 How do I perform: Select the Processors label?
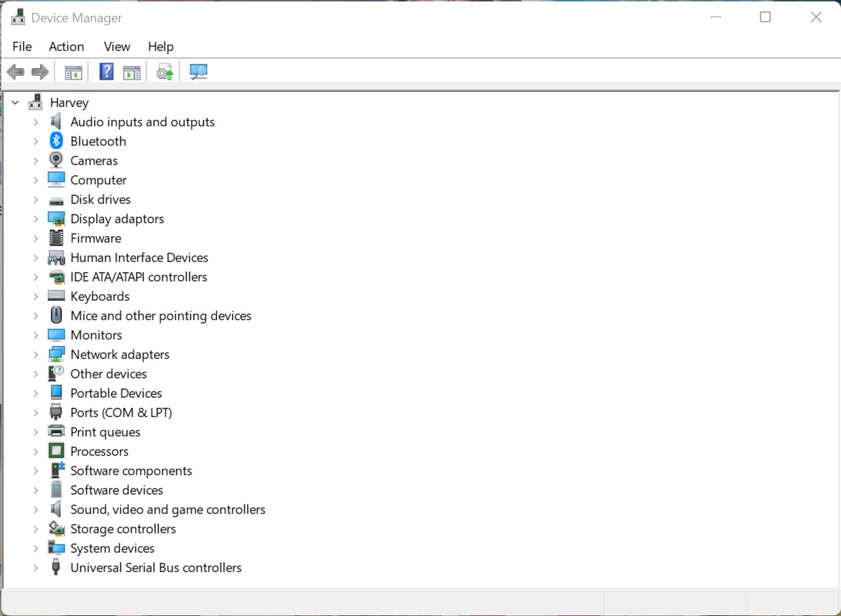tap(99, 452)
